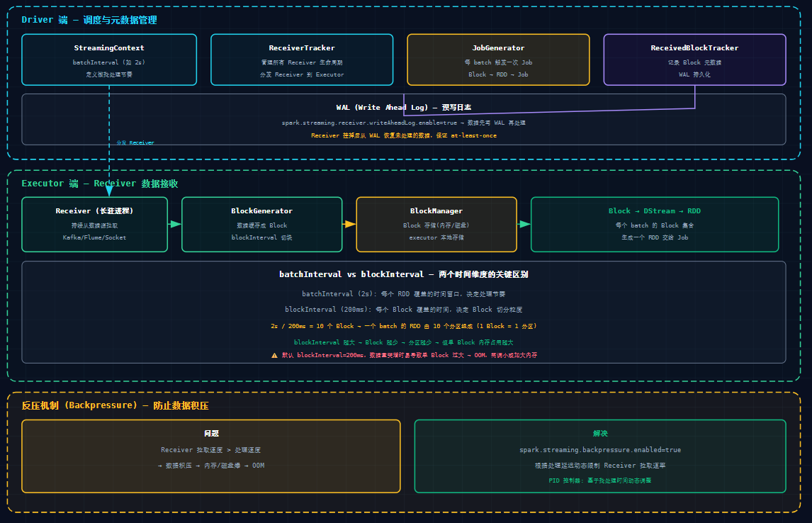Click the red 'blockInterval=200ms' OOM warning text
The image size is (812, 523).
click(409, 355)
